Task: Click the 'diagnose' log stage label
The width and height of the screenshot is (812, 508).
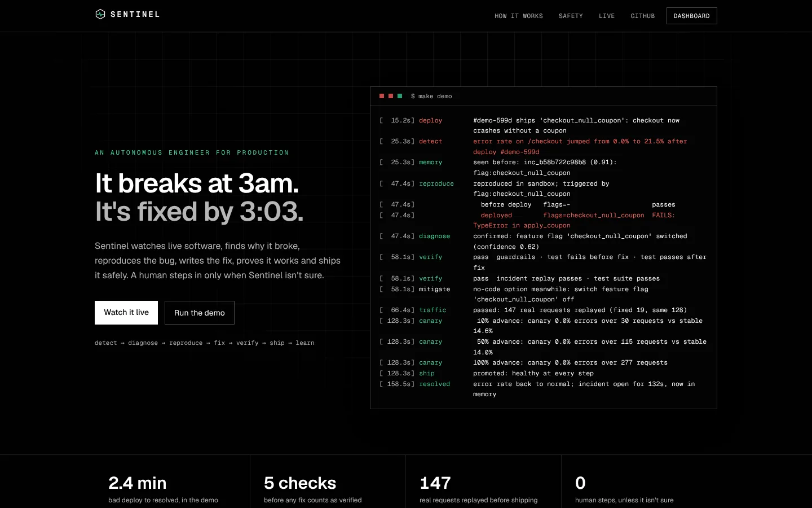Action: pos(435,236)
